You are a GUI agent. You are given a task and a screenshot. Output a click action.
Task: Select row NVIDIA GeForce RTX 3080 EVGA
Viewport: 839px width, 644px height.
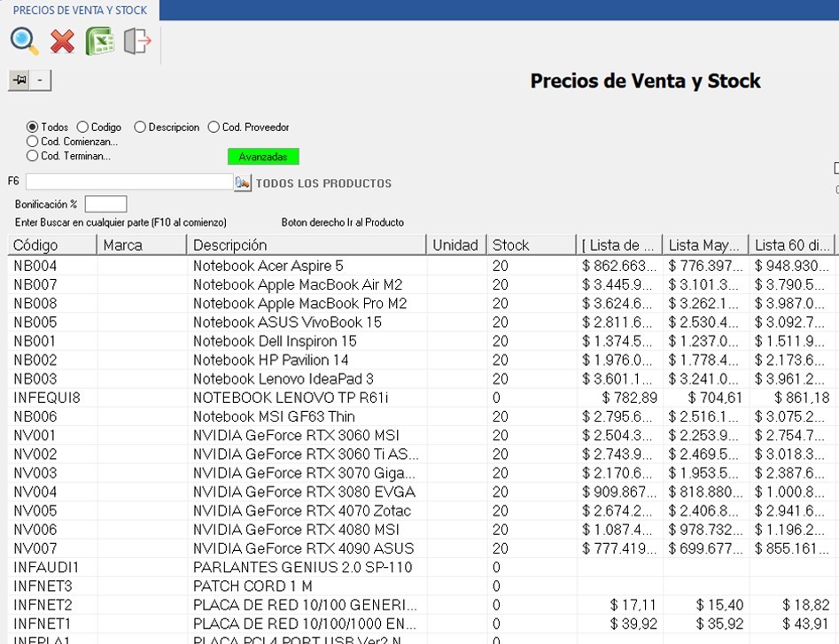pos(422,493)
